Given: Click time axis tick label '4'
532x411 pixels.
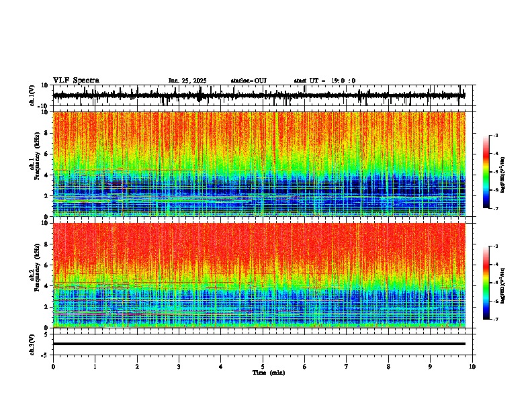Looking at the screenshot, I should (x=221, y=367).
